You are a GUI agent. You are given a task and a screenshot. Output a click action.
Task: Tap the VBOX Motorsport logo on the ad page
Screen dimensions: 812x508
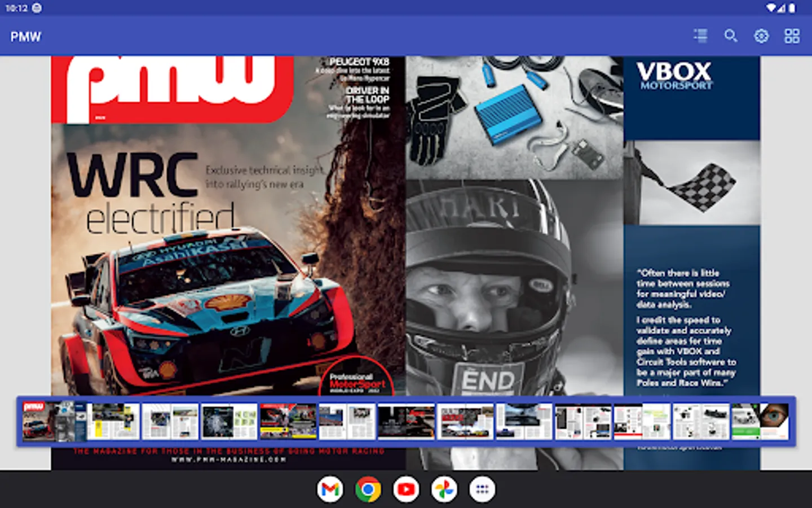[674, 76]
